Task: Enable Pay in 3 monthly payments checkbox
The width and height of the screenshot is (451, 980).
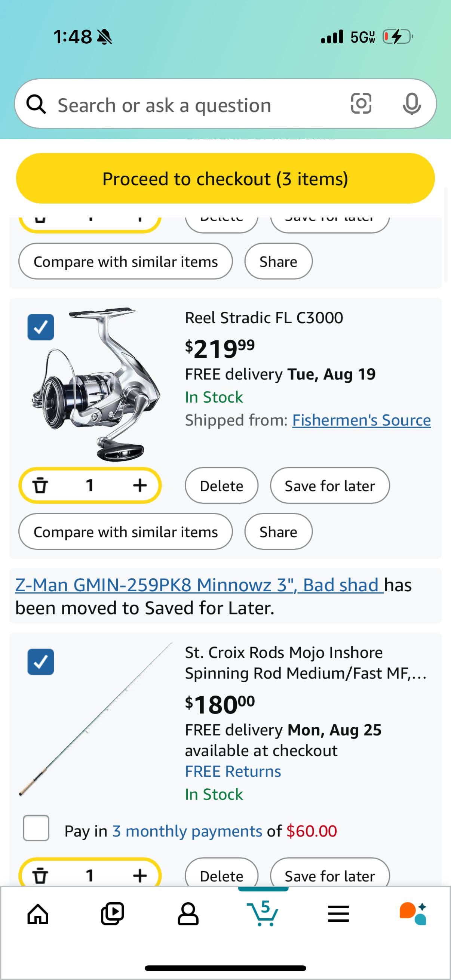Action: point(36,828)
